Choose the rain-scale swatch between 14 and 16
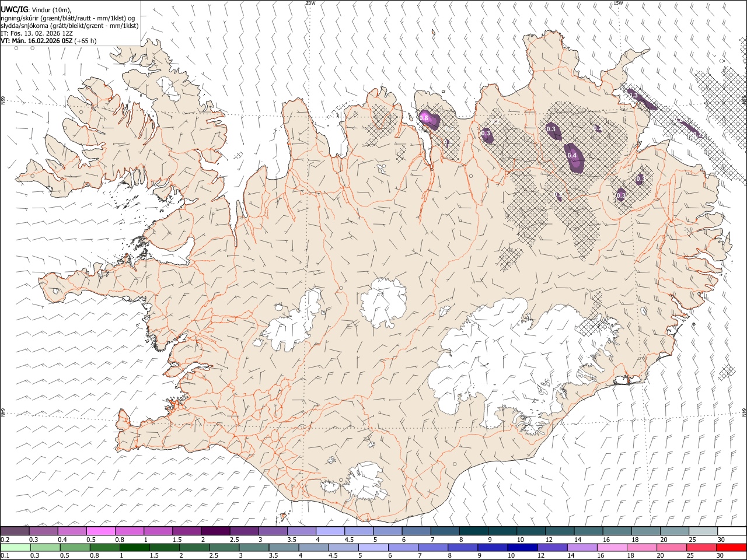The width and height of the screenshot is (747, 560). point(581,547)
